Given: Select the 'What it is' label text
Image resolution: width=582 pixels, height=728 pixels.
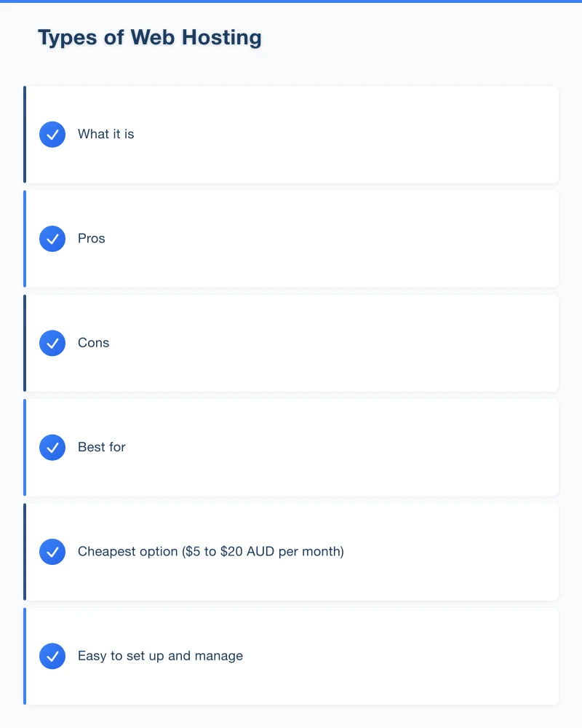Looking at the screenshot, I should pyautogui.click(x=106, y=135).
